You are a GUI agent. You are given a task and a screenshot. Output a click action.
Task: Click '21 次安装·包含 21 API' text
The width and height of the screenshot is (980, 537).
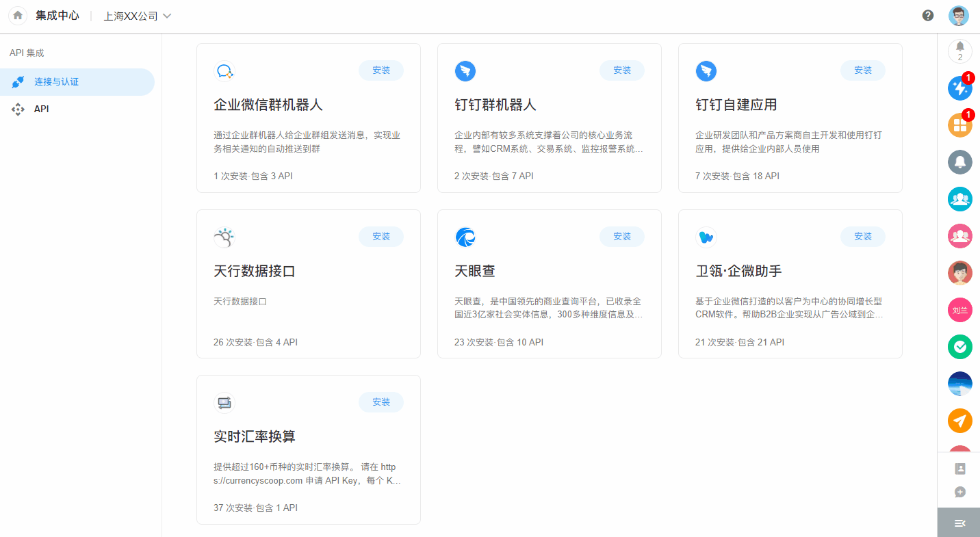coord(740,342)
